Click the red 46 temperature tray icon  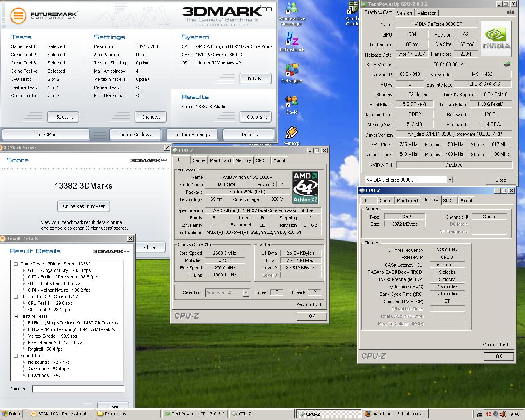click(x=488, y=414)
